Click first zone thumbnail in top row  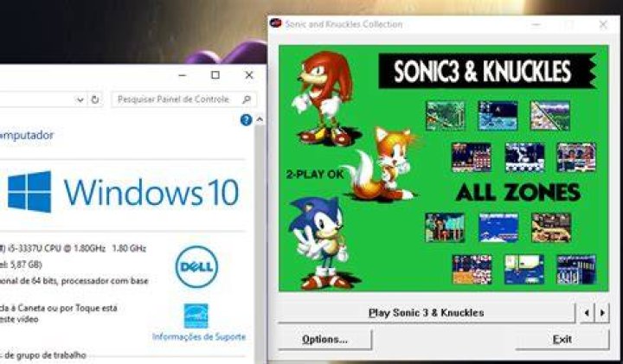[445, 116]
